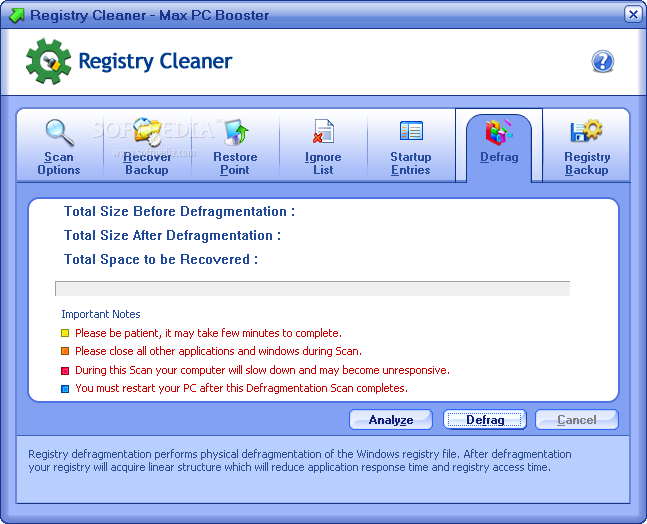Switch to the Ignore List tab label
Screen dimensions: 647x524
tap(323, 163)
